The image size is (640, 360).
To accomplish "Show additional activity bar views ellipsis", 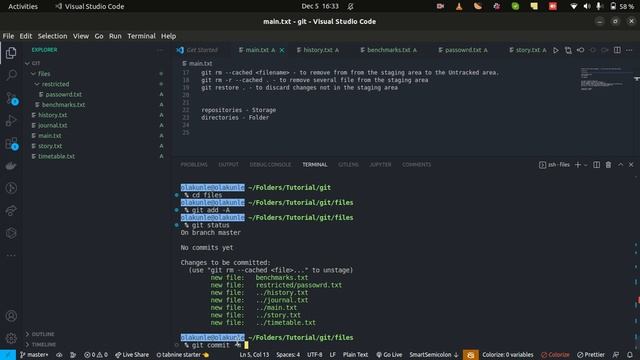I will point(11,255).
